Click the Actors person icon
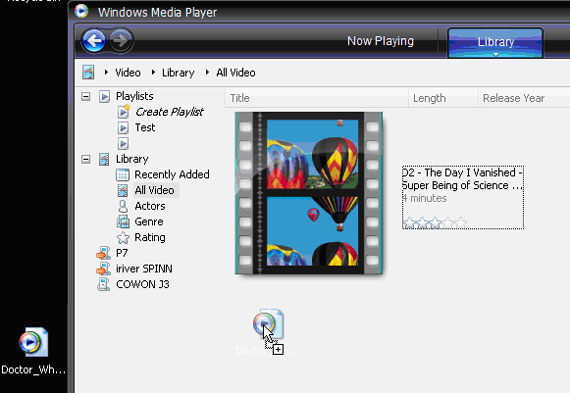The image size is (570, 393). click(x=123, y=206)
